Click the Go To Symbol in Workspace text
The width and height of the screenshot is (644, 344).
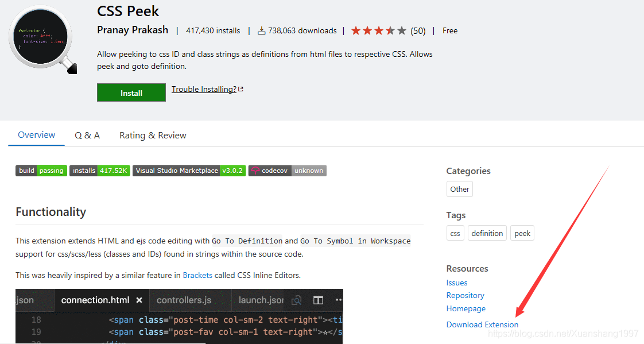[355, 241]
